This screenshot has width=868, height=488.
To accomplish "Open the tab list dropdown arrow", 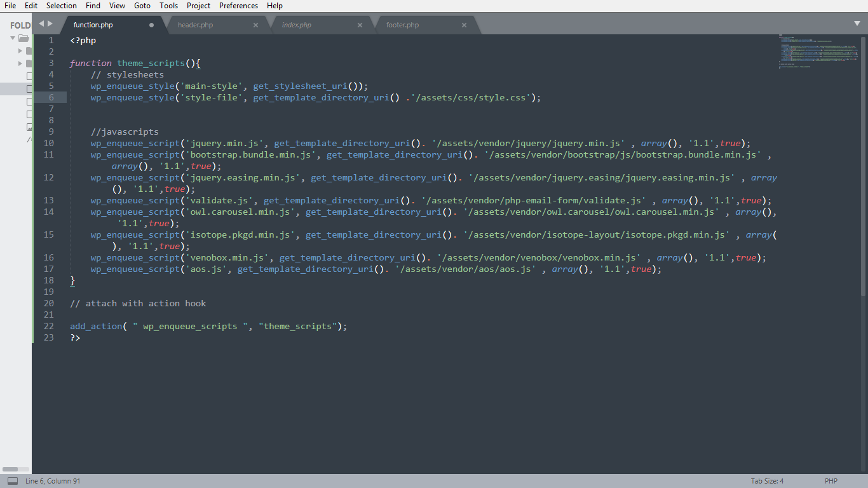I will [857, 24].
